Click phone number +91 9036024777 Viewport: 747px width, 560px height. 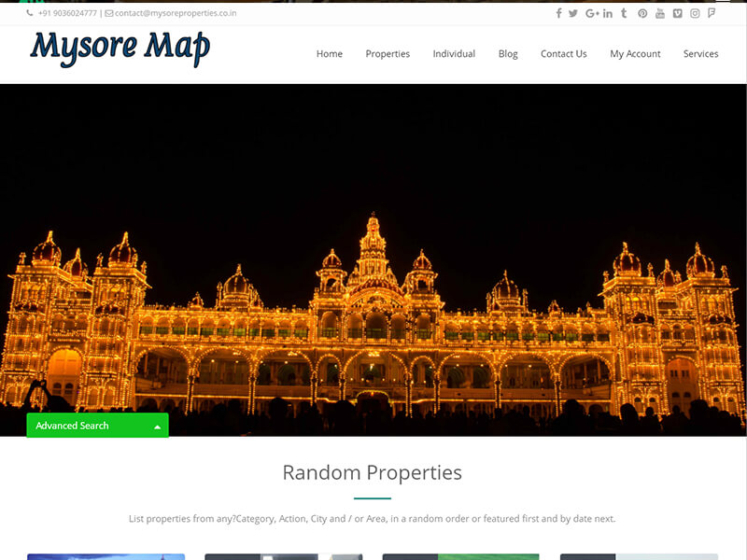(67, 13)
